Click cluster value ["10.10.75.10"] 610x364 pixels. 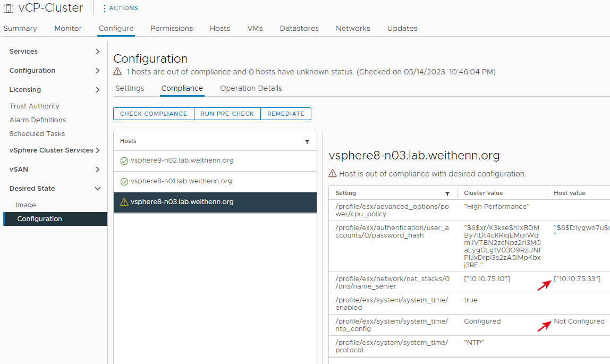pyautogui.click(x=487, y=279)
